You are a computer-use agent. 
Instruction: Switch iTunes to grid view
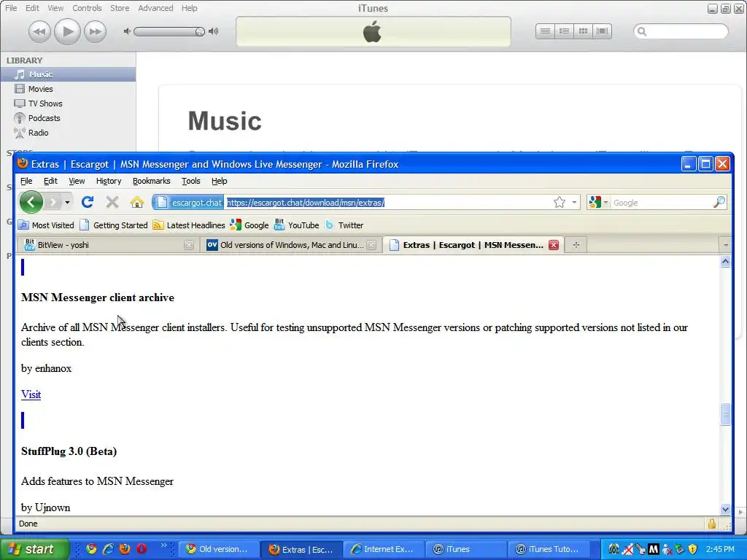click(x=583, y=31)
